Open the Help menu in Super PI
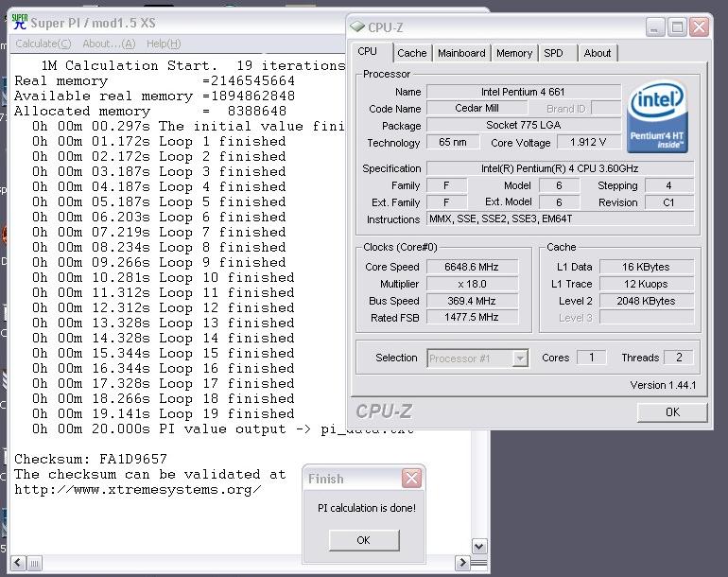This screenshot has height=577, width=728. (x=164, y=44)
